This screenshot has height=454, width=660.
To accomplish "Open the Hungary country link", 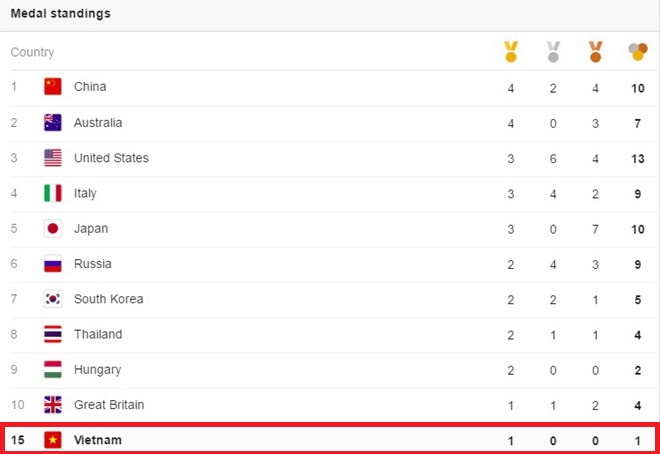I will [x=97, y=370].
